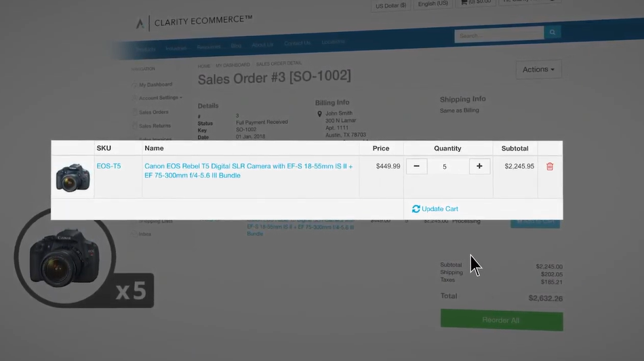The image size is (644, 361).
Task: Click the Inbox sidebar icon
Action: tap(134, 234)
